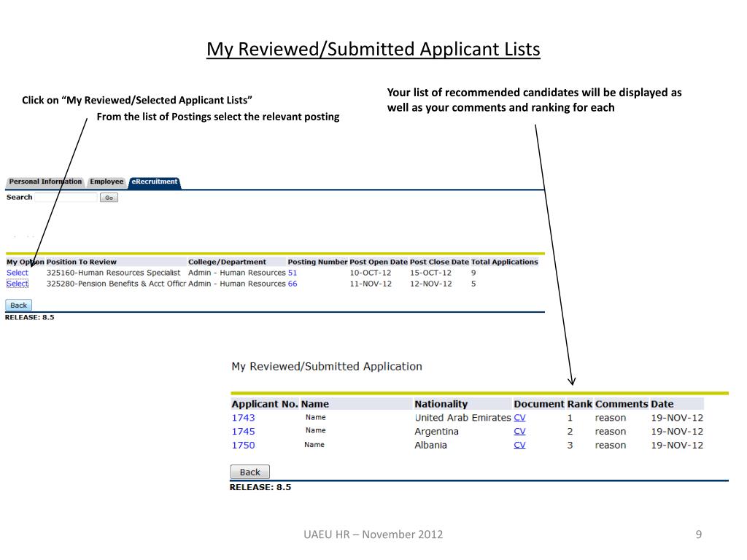747x560 pixels.
Task: Click the Nationality column header
Action: point(441,404)
